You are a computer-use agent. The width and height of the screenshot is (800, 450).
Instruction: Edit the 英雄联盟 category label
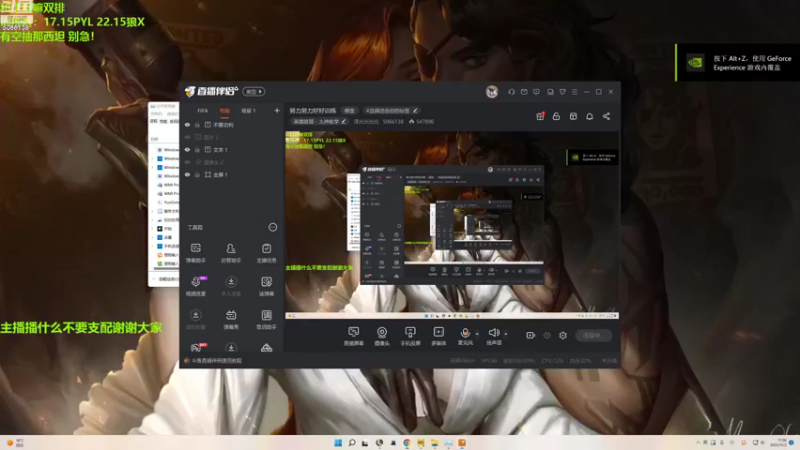pos(319,121)
